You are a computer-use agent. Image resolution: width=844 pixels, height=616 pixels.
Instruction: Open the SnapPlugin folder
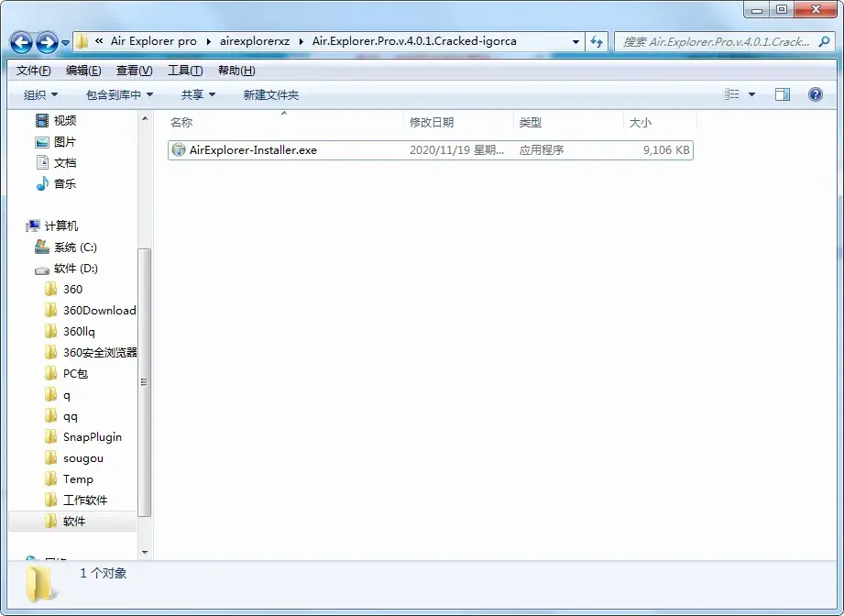click(92, 436)
